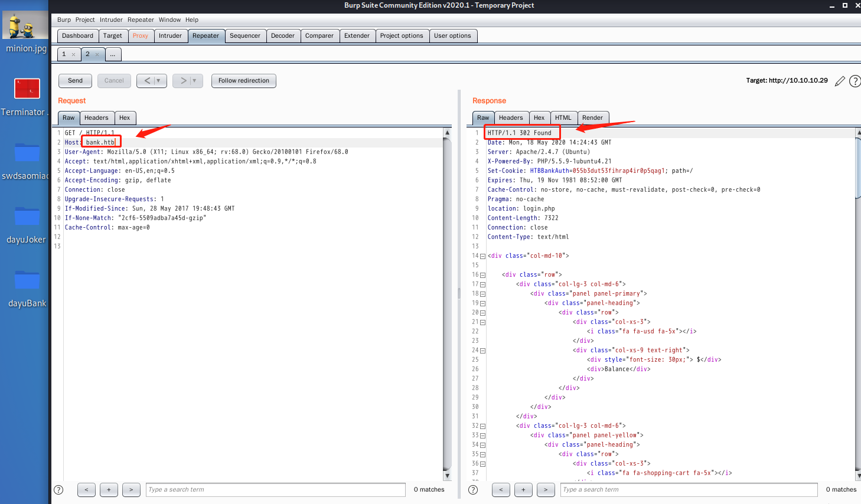Open the back history dropdown arrow

158,81
